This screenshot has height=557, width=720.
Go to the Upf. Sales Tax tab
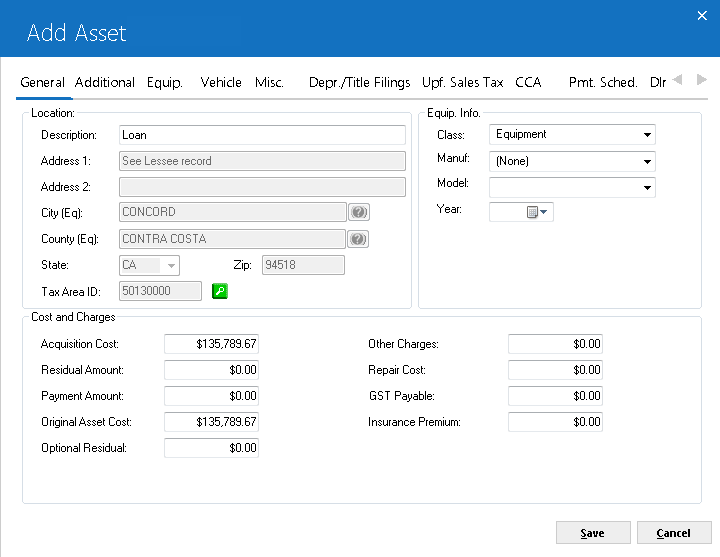pos(462,83)
